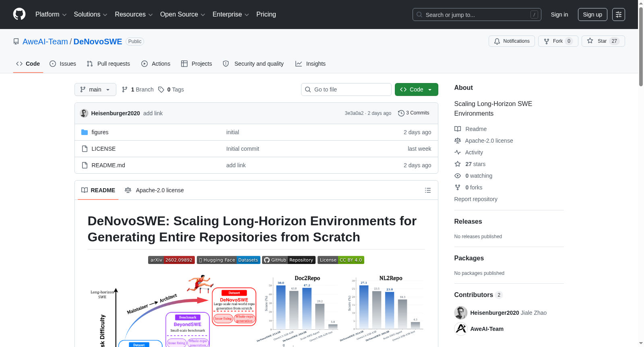
Task: Open the Pull requests tab
Action: (108, 64)
